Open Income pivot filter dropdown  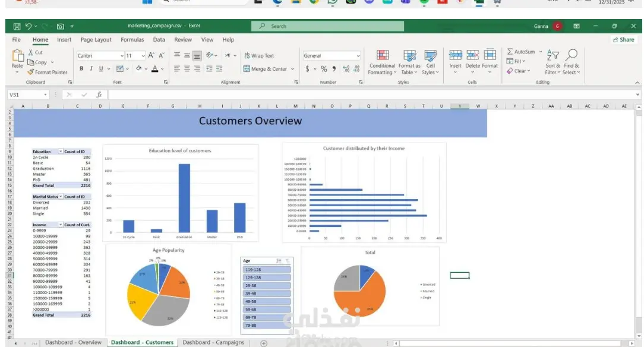(x=61, y=225)
